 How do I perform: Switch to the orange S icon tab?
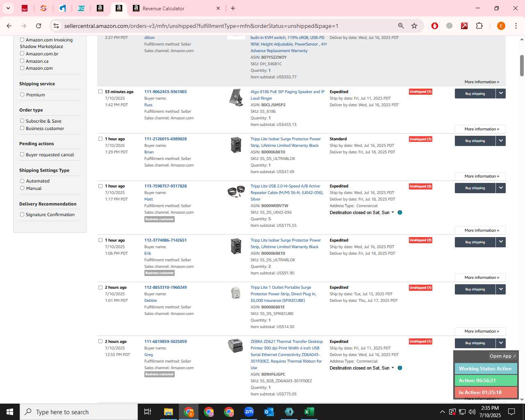(x=43, y=8)
